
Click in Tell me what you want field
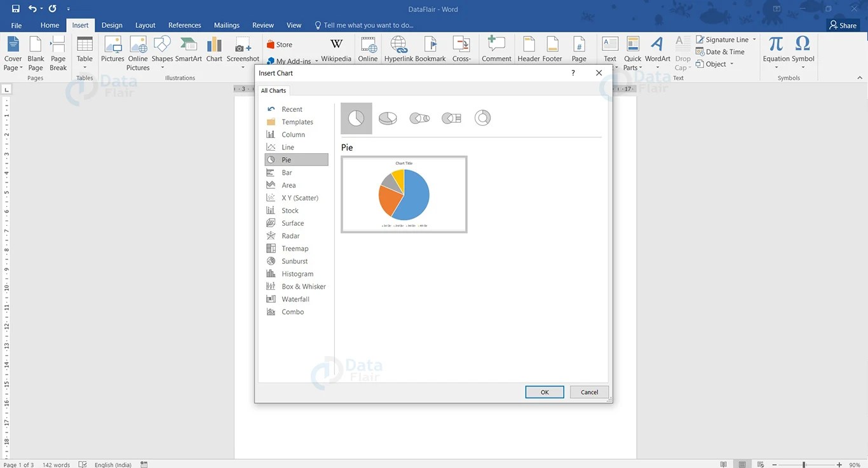(369, 25)
